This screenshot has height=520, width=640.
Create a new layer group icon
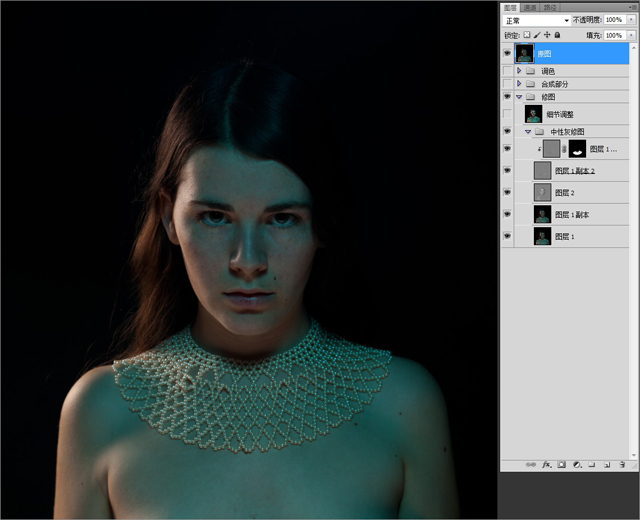coord(591,465)
